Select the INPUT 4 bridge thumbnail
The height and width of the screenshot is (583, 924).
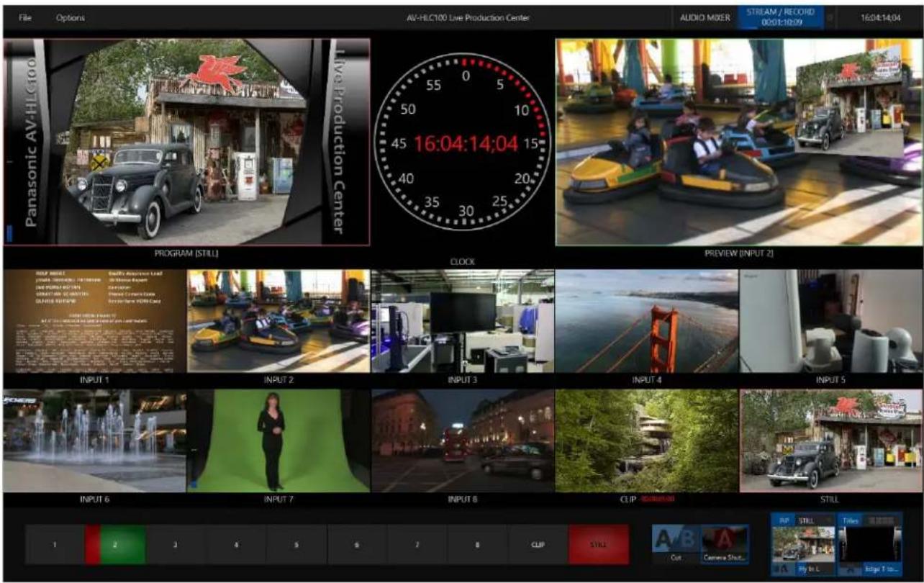tap(647, 321)
